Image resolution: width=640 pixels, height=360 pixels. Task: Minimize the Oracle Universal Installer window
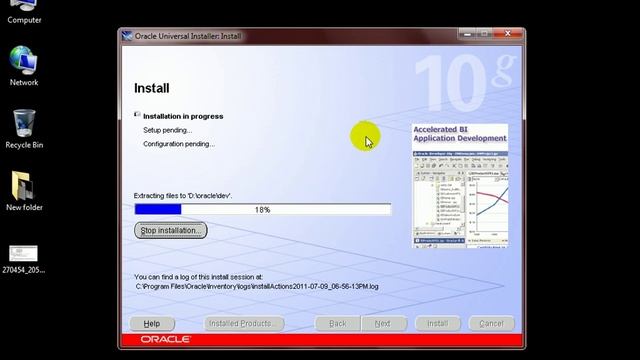pyautogui.click(x=467, y=34)
